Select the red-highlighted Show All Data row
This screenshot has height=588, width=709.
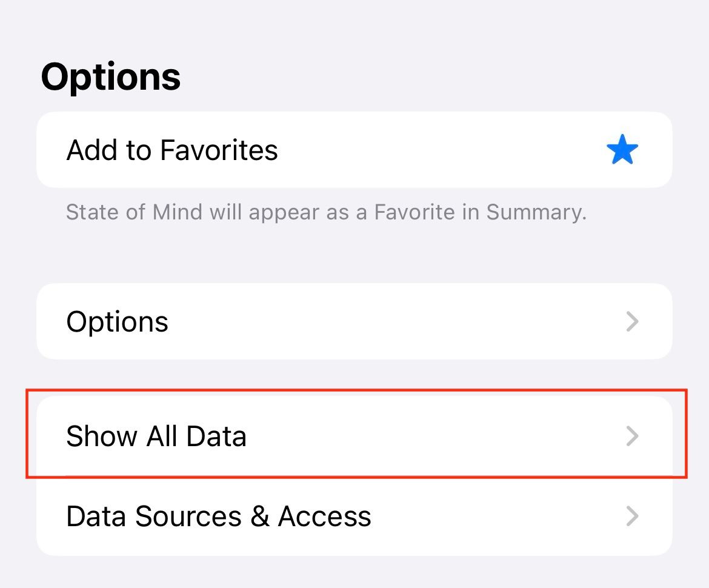[x=354, y=436]
